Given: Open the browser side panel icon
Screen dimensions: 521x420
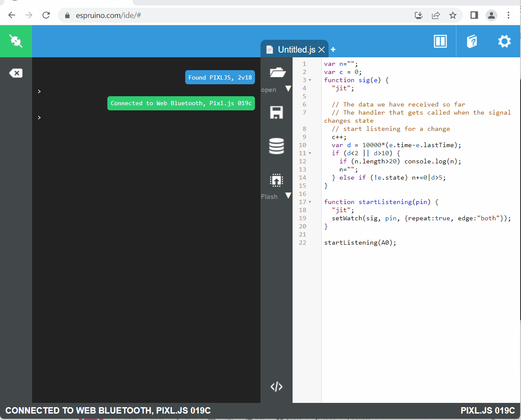Looking at the screenshot, I should click(x=474, y=15).
